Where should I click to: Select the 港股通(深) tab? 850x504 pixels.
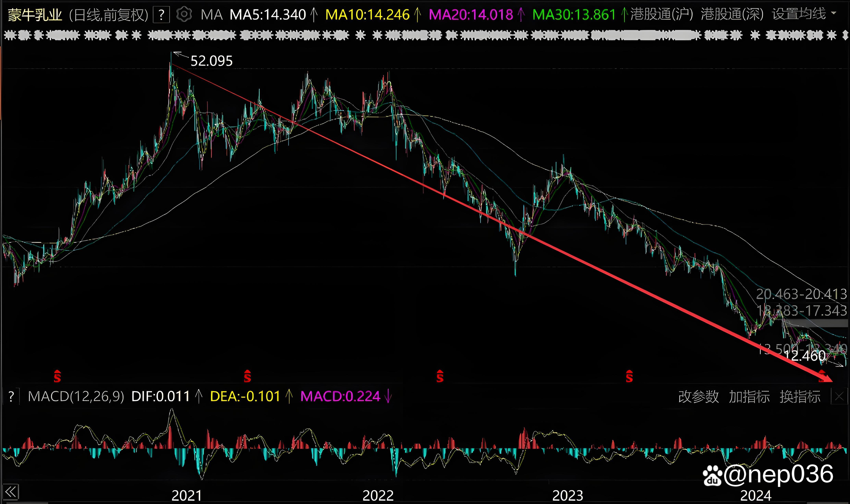(x=732, y=14)
